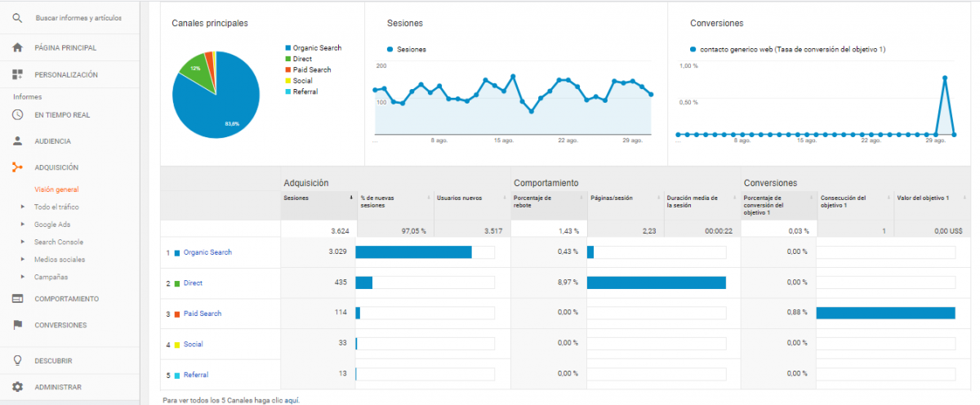Click the search magnifier icon in sidebar
980x405 pixels.
tap(17, 17)
